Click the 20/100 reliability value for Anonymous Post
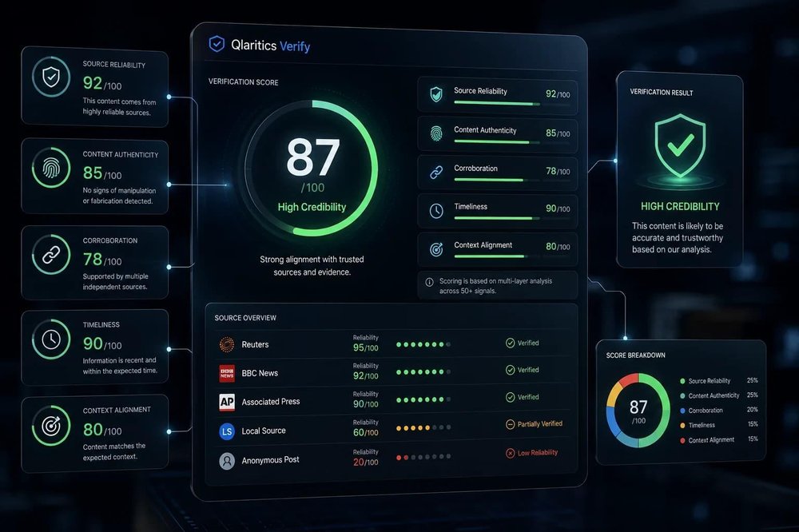Screen dimensions: 799x532 [x=366, y=463]
